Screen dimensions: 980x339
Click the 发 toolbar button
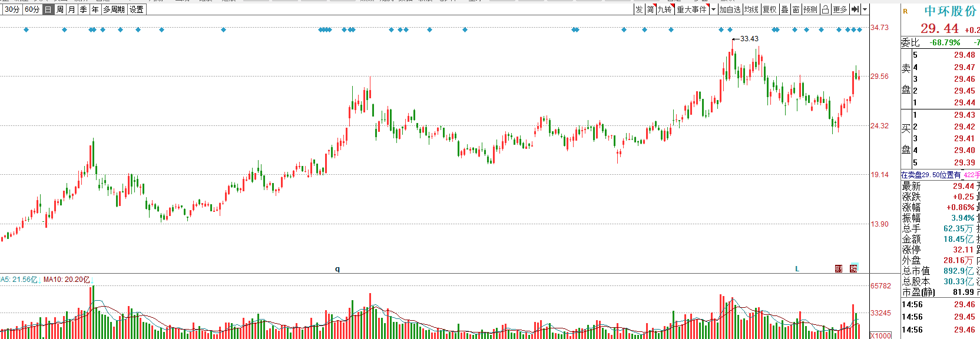[x=640, y=9]
